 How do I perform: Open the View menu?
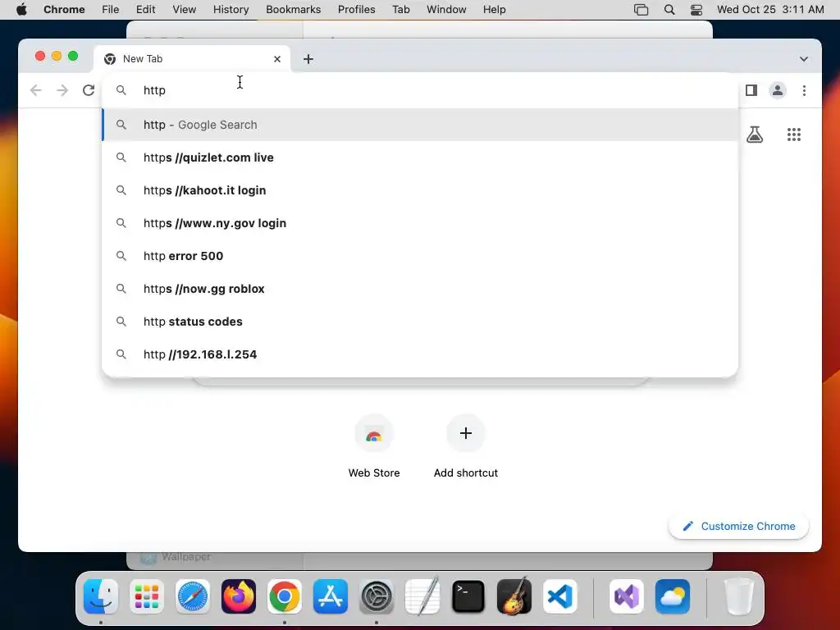[184, 10]
